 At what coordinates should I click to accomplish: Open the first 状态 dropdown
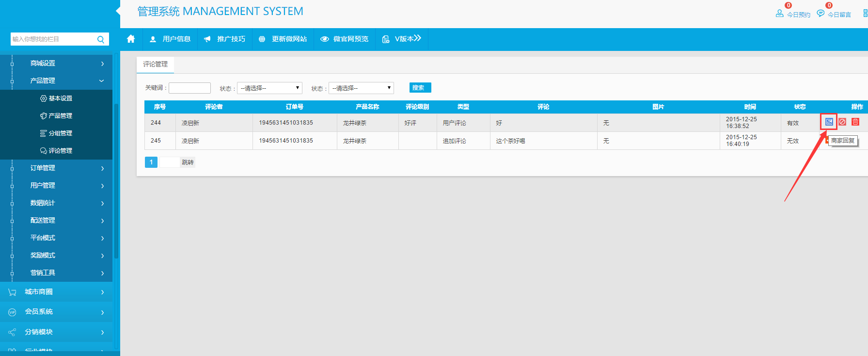coord(269,88)
